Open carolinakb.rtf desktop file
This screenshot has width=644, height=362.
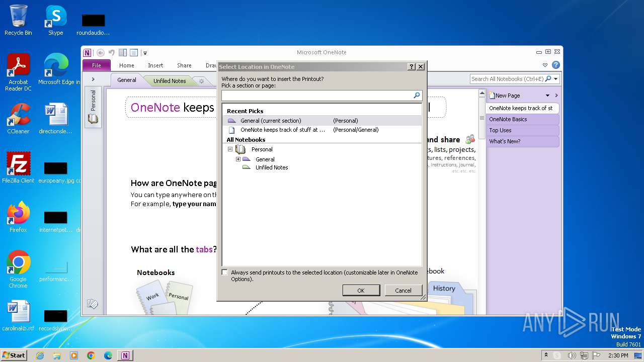[x=18, y=316]
